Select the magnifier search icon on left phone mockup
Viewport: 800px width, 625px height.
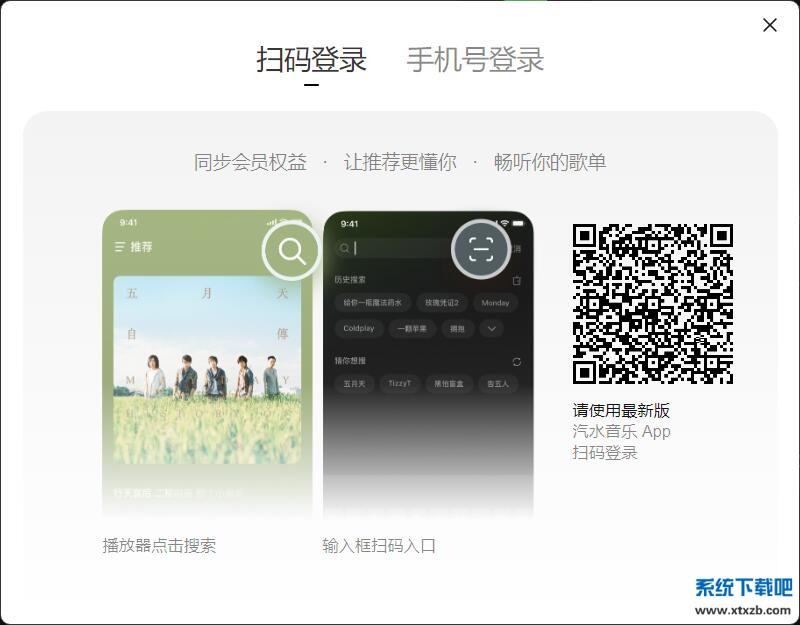[289, 250]
